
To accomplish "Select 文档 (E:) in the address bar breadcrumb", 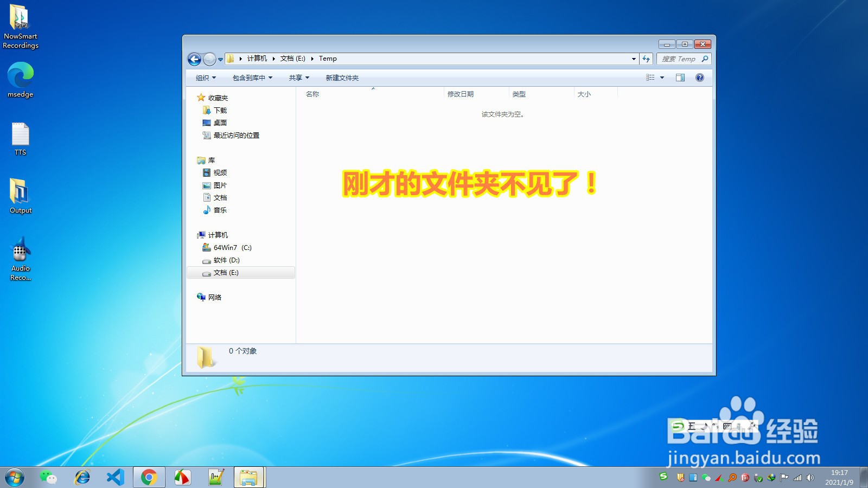I will [292, 59].
